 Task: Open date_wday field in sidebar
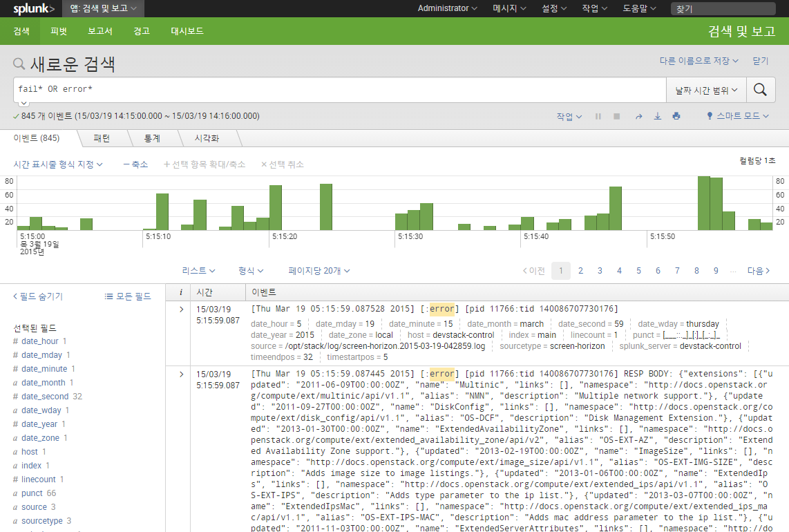click(x=41, y=410)
